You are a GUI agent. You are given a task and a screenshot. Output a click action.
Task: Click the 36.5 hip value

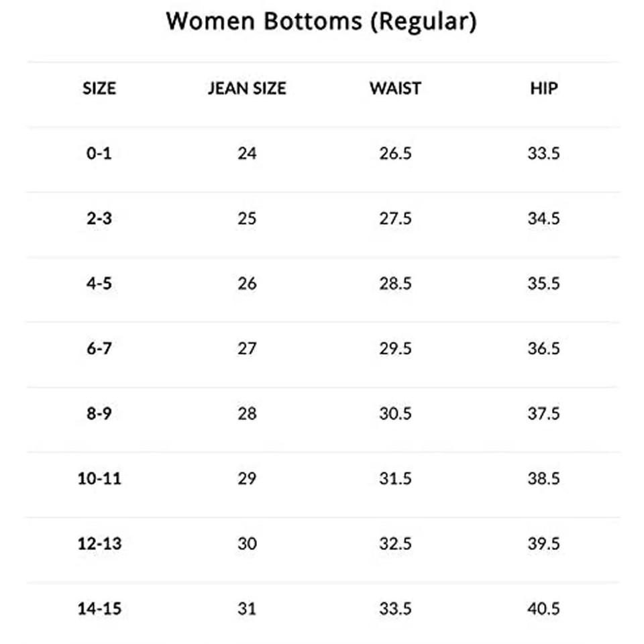point(544,348)
